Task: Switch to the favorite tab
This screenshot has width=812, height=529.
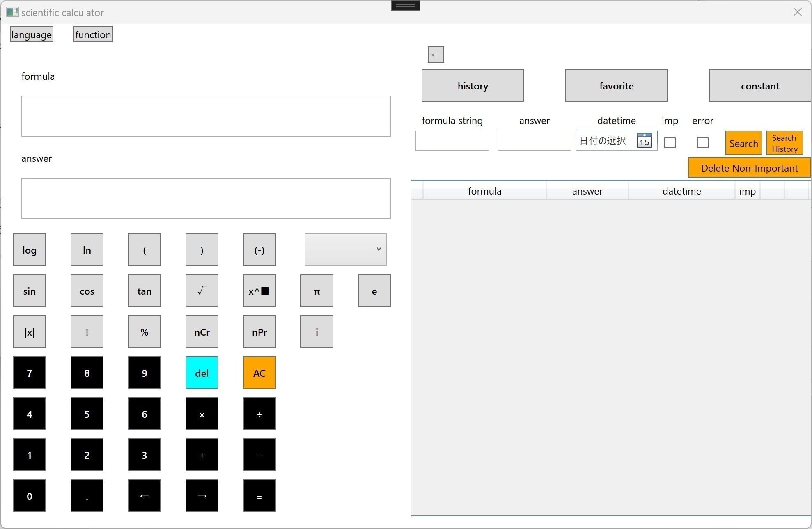Action: click(616, 85)
